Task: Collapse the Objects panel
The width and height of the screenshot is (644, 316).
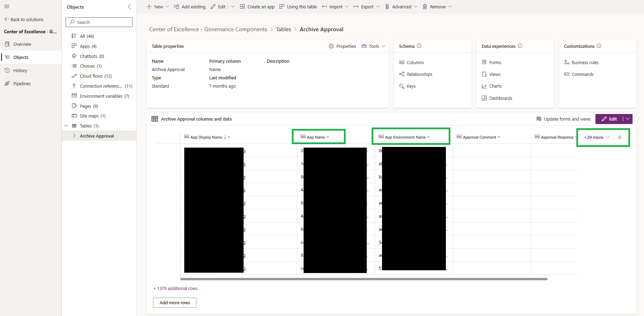Action: click(129, 6)
